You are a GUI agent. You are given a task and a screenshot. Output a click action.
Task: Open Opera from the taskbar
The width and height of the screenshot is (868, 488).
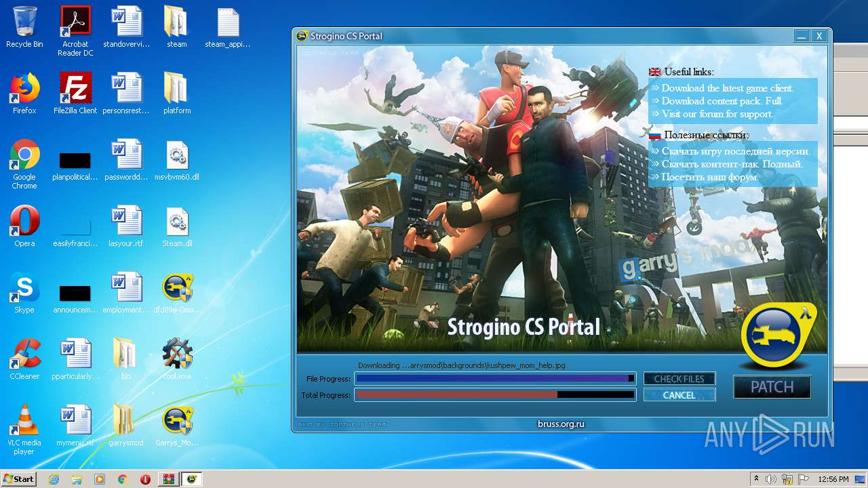click(145, 479)
